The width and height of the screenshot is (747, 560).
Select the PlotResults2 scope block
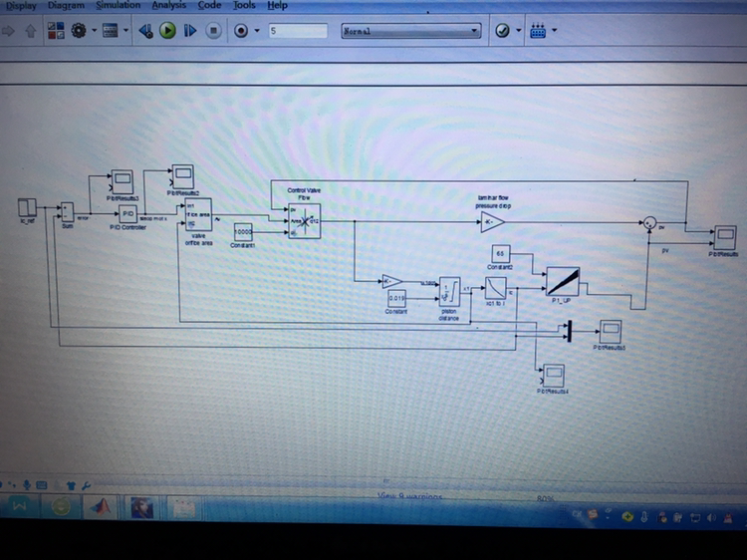183,176
